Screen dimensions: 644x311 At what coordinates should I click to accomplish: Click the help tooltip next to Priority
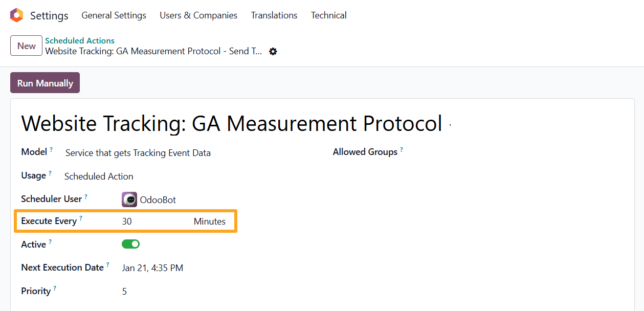54,287
